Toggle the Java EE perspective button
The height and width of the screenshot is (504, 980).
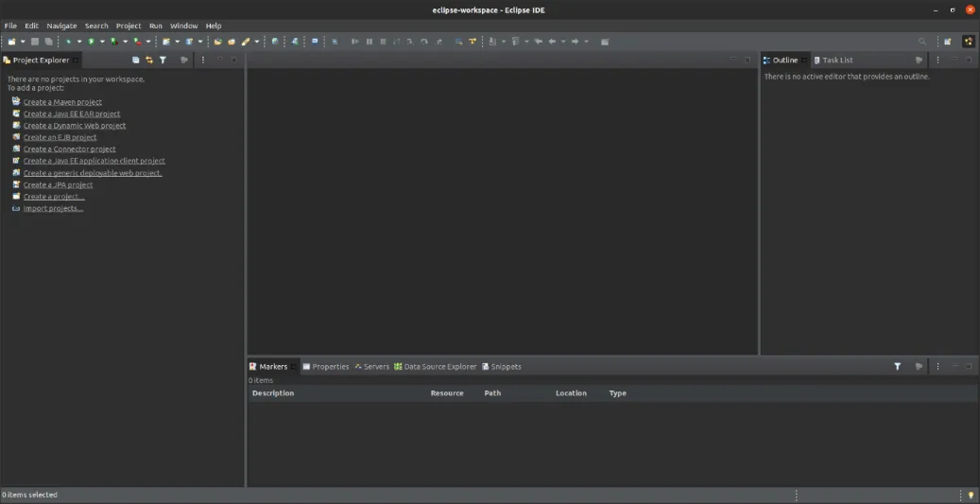[968, 42]
